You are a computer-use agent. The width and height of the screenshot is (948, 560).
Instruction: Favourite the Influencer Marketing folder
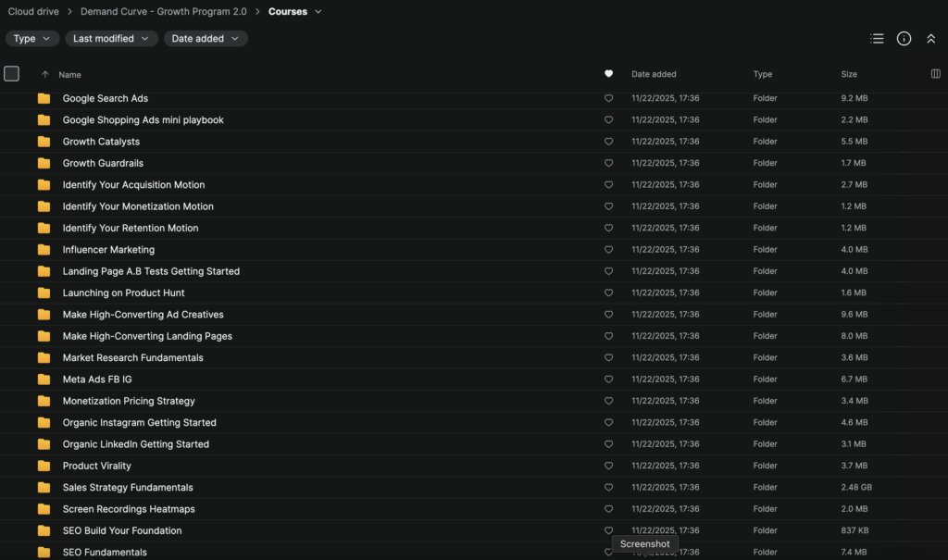tap(608, 250)
